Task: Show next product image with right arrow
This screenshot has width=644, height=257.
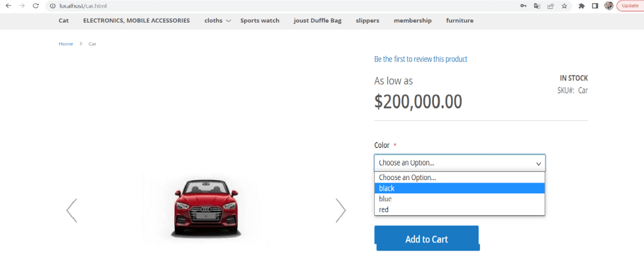Action: point(341,210)
